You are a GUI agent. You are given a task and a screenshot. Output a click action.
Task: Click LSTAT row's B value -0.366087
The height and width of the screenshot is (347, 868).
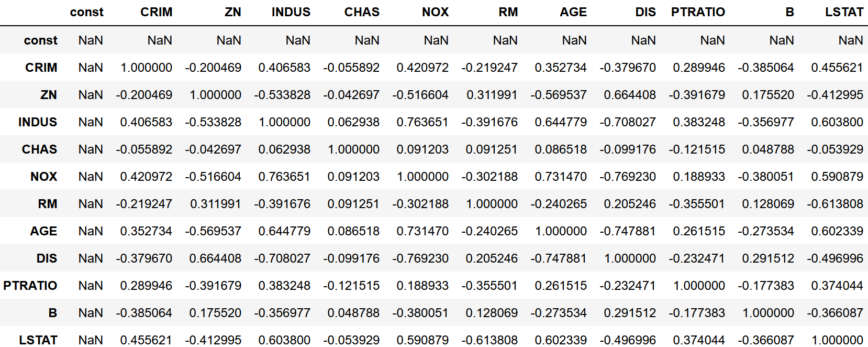766,340
